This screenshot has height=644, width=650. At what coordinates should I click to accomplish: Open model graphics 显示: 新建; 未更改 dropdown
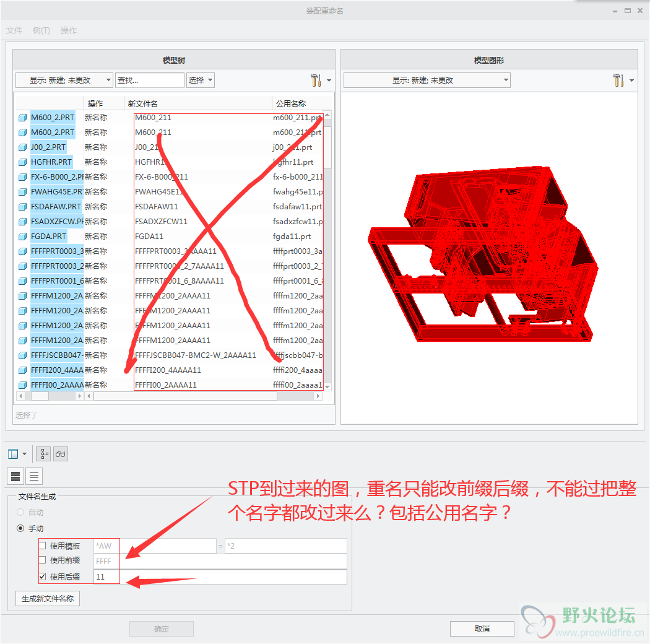pos(427,80)
